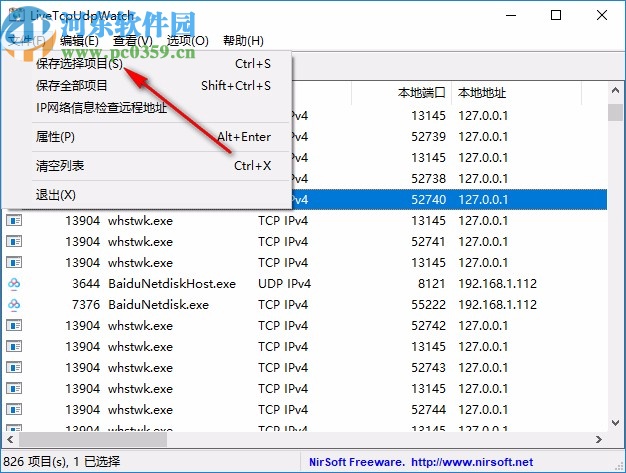
Task: Open the 查看(V) menu
Action: (133, 41)
